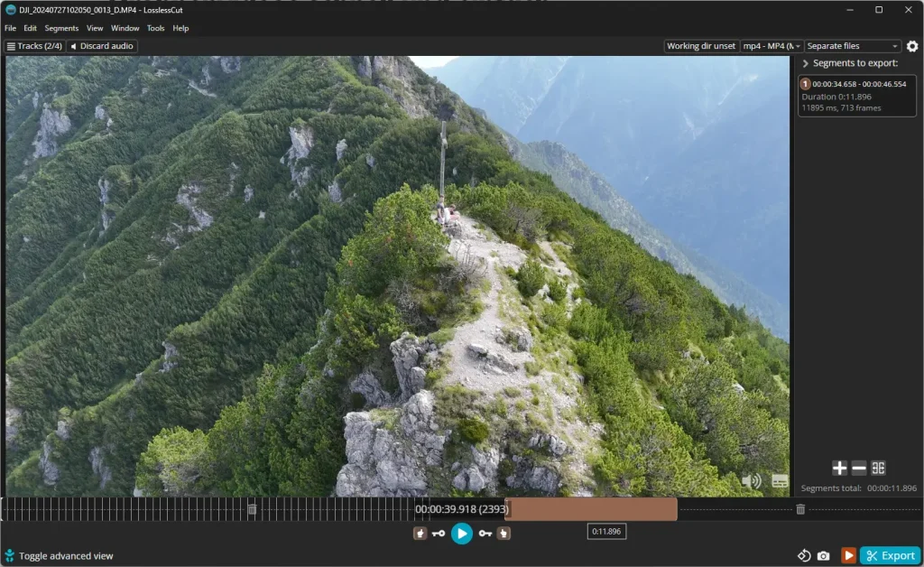The image size is (924, 567).
Task: Mute video via the speaker icon
Action: [752, 481]
